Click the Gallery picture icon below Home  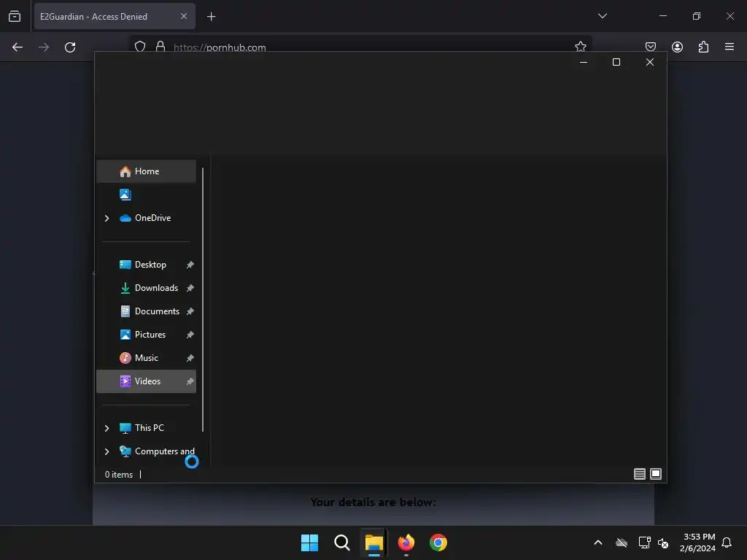(125, 194)
